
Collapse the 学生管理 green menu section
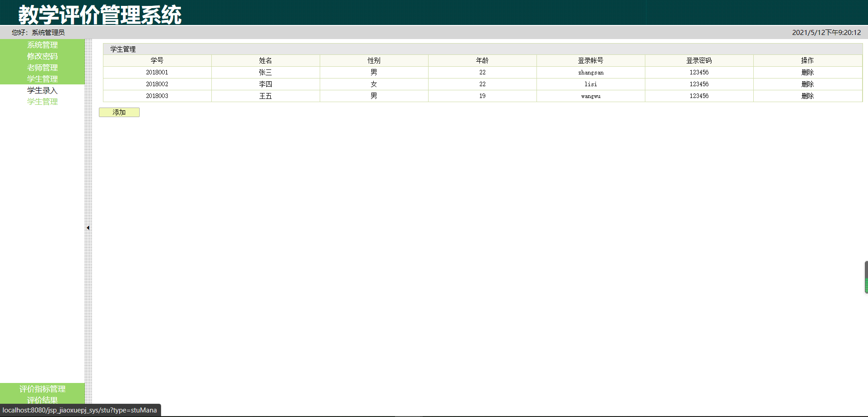point(42,79)
